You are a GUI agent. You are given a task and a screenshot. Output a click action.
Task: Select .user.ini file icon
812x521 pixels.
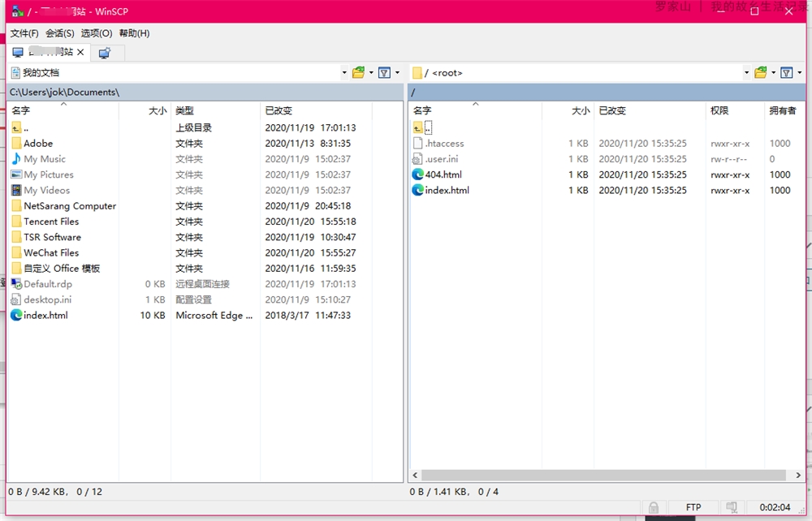coord(418,159)
